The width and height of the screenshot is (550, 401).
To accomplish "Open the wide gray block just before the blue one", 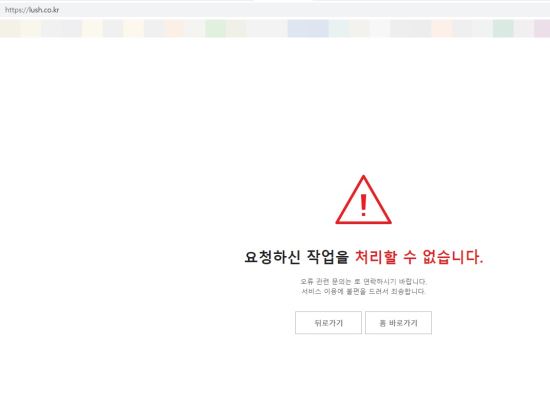I will (x=267, y=28).
